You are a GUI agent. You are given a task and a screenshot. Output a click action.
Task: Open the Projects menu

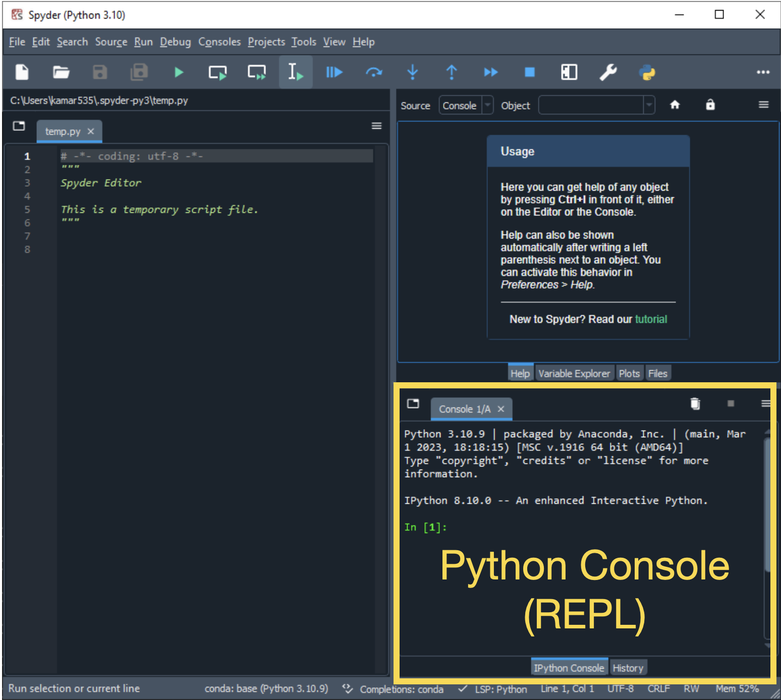[266, 42]
